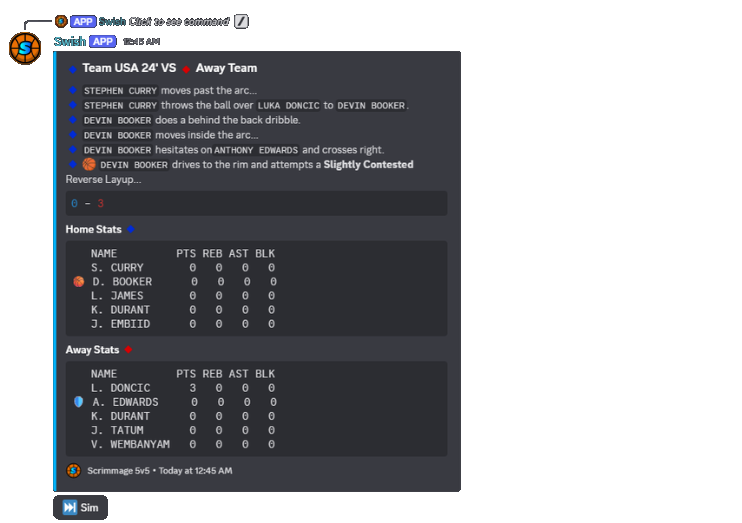742x523 pixels.
Task: Click the APP badge next to Swish username
Action: 103,41
